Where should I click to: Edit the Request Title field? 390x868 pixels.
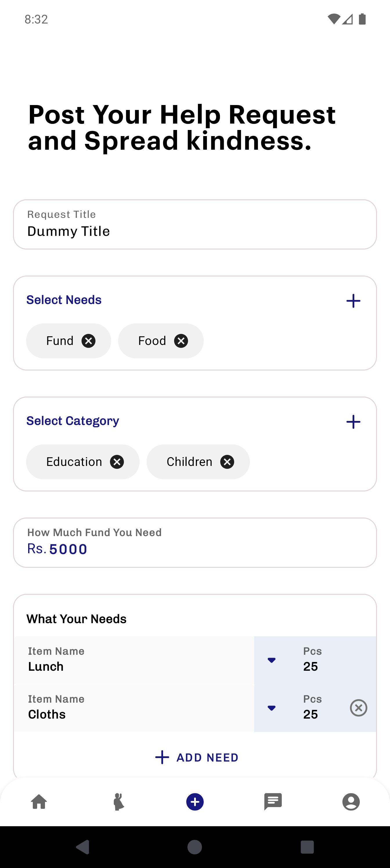[x=195, y=225]
